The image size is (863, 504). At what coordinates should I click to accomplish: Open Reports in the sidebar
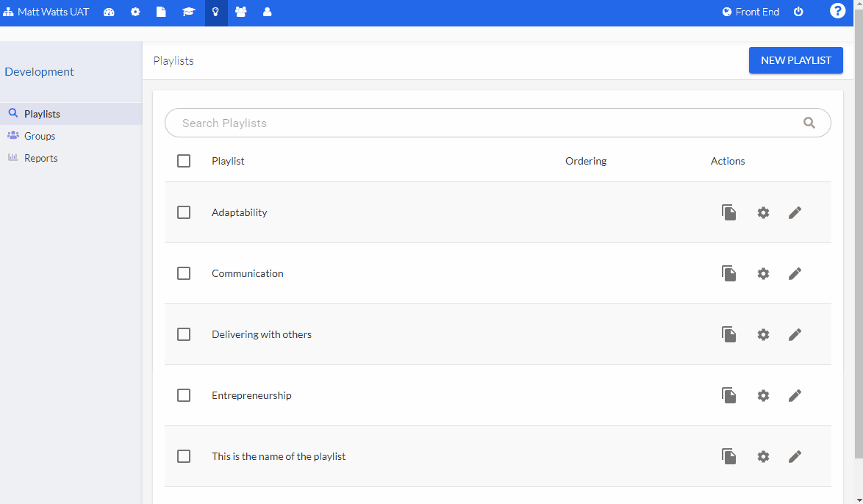pos(41,157)
